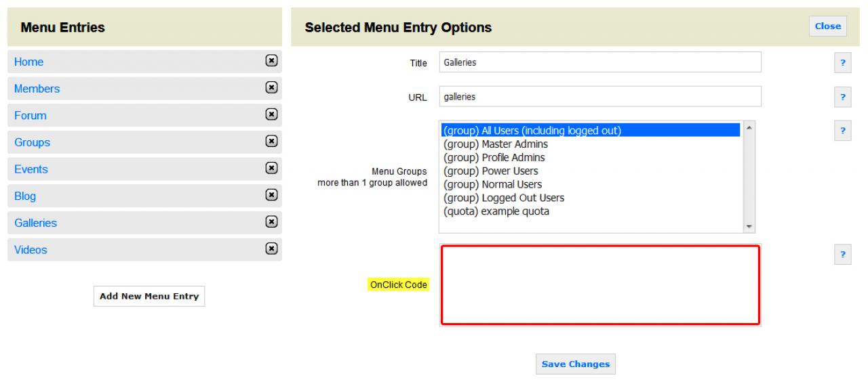The width and height of the screenshot is (868, 382).
Task: Delete the Galleries menu entry
Action: pyautogui.click(x=271, y=222)
